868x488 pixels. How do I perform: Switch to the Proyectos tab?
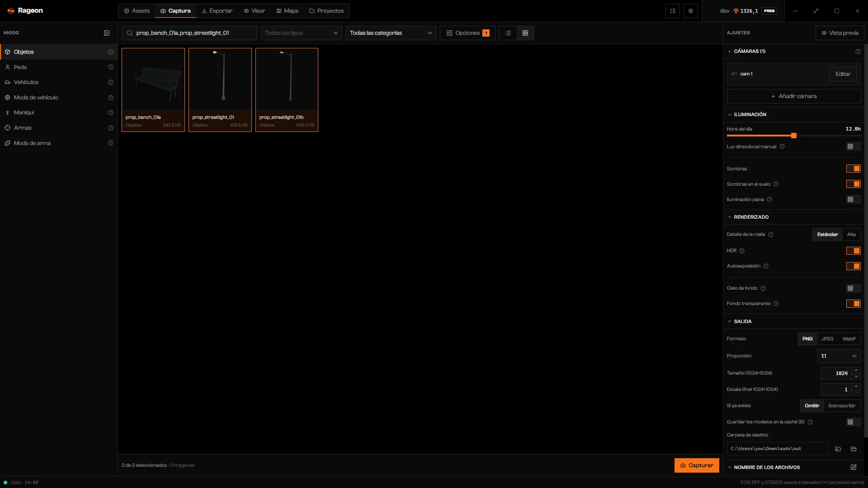[326, 11]
